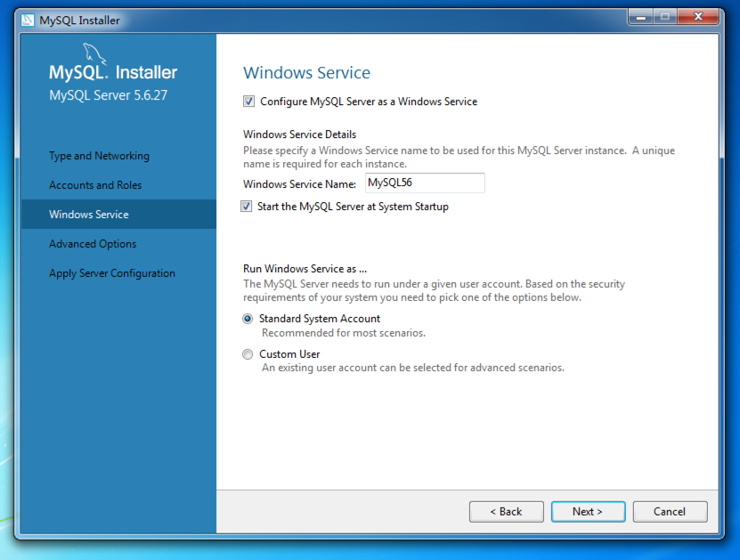Click the Recommended for most scenarios text
The height and width of the screenshot is (560, 740).
click(344, 333)
